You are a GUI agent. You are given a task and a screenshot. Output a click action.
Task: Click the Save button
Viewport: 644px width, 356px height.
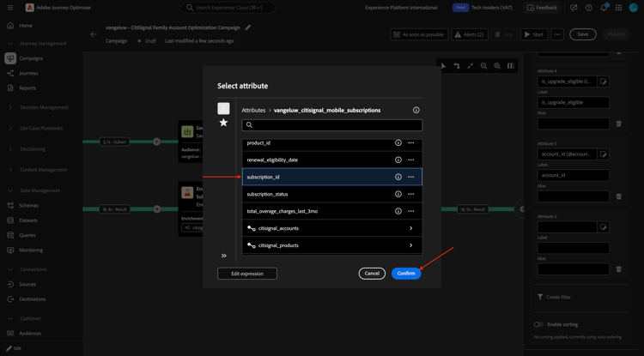583,34
